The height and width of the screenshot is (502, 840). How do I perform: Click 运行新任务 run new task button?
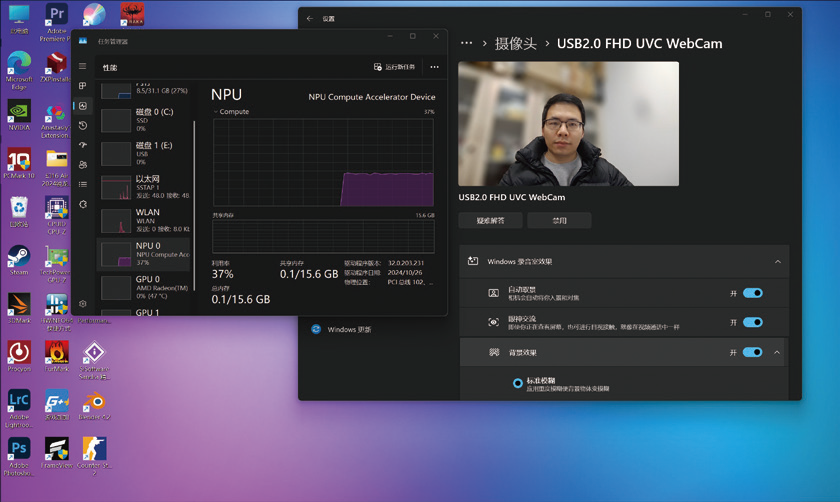[394, 67]
